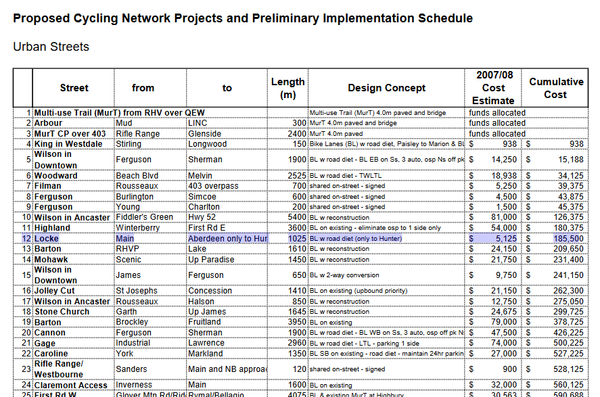The width and height of the screenshot is (600, 397).
Task: Click the 'Fiddler's Green' from cell
Action: (x=150, y=217)
